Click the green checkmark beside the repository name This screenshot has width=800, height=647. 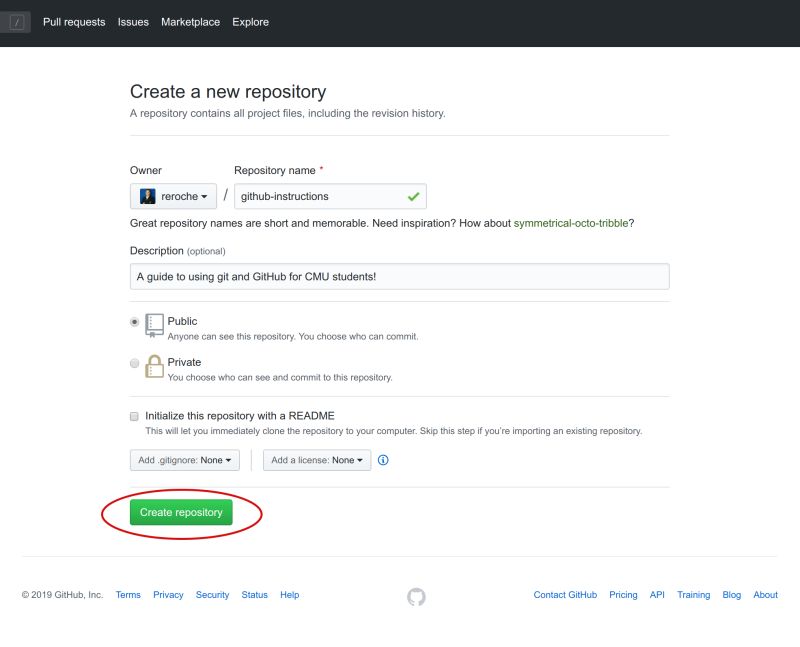pyautogui.click(x=413, y=196)
